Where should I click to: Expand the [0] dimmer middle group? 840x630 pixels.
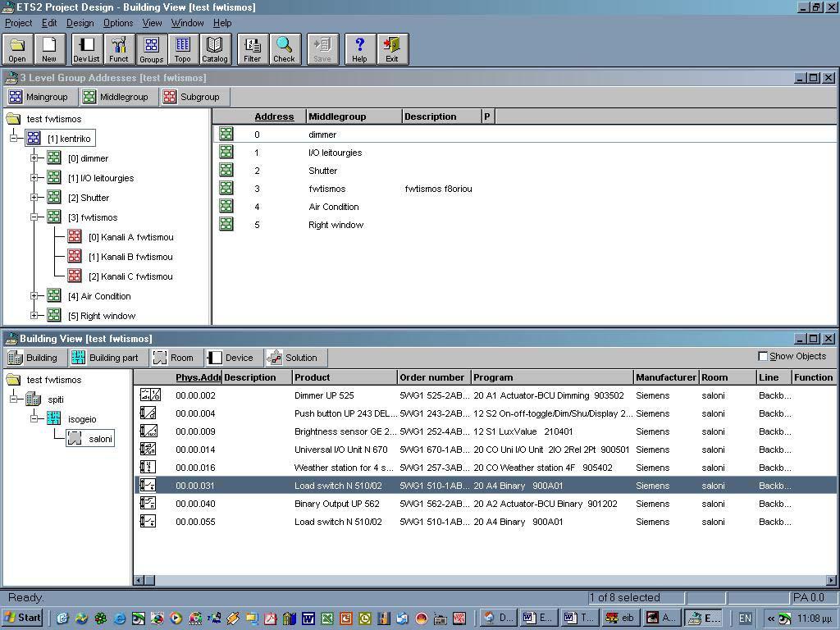(34, 158)
